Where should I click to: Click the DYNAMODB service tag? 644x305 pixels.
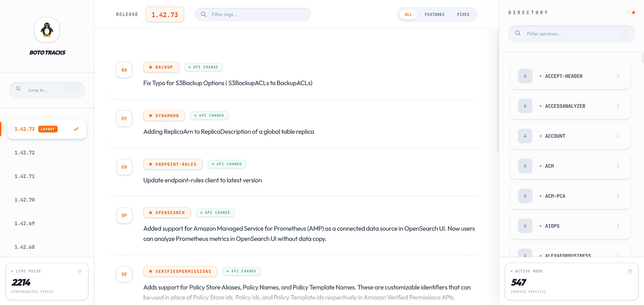[x=164, y=116]
